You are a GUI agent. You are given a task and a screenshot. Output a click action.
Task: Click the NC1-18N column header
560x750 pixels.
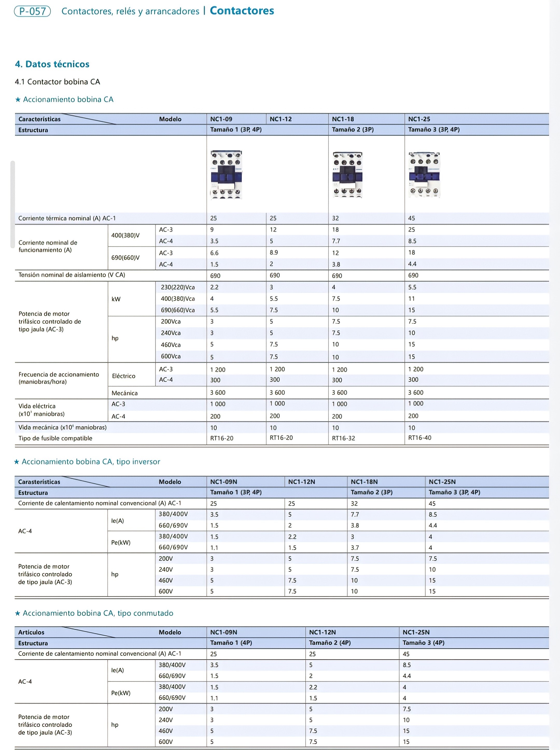pyautogui.click(x=364, y=482)
